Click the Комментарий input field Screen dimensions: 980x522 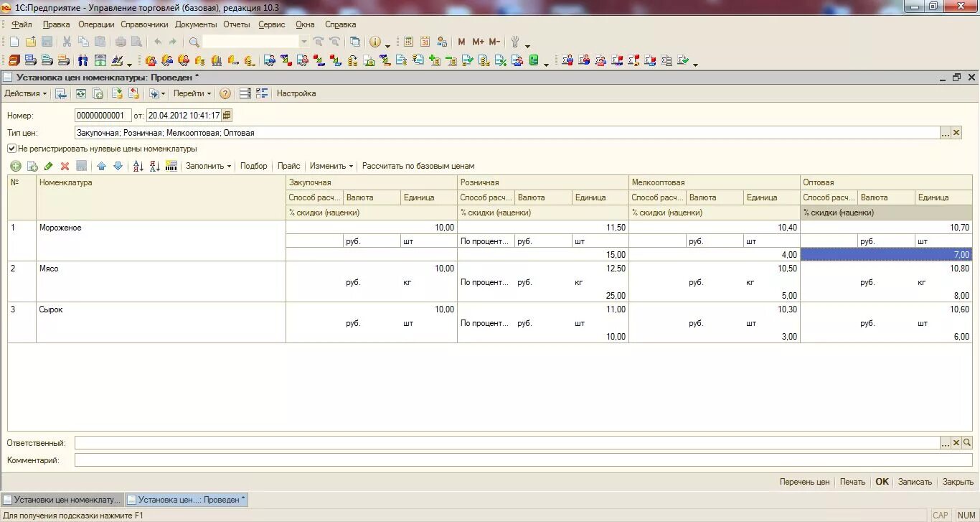pyautogui.click(x=524, y=460)
